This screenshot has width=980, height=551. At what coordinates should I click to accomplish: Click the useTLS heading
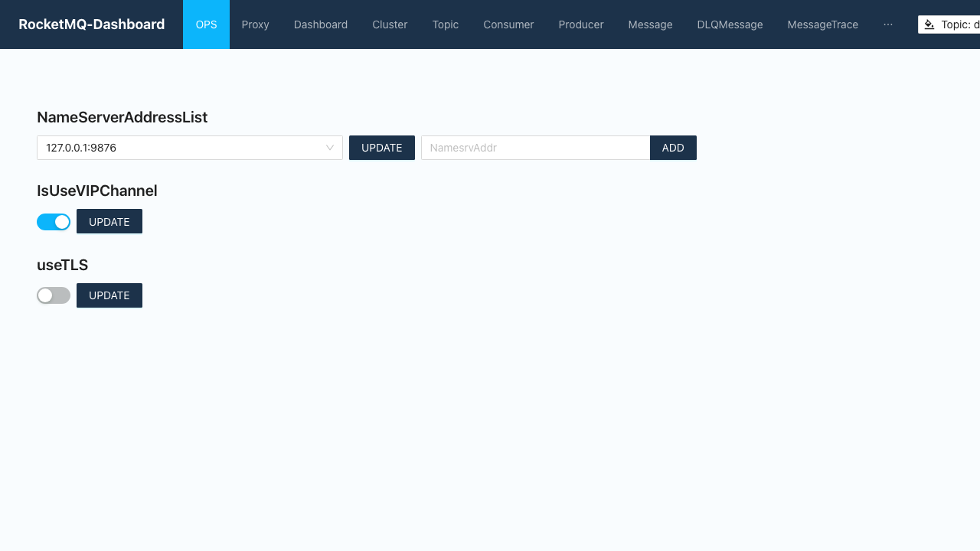63,265
